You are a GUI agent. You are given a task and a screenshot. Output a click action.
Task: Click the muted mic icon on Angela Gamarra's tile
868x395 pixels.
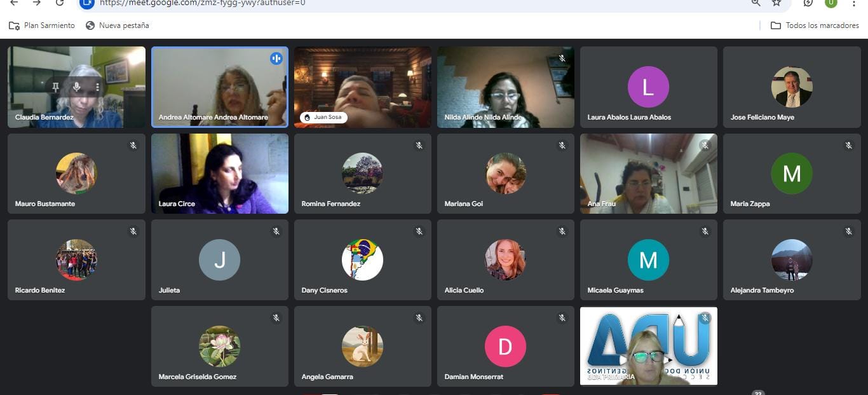(419, 318)
